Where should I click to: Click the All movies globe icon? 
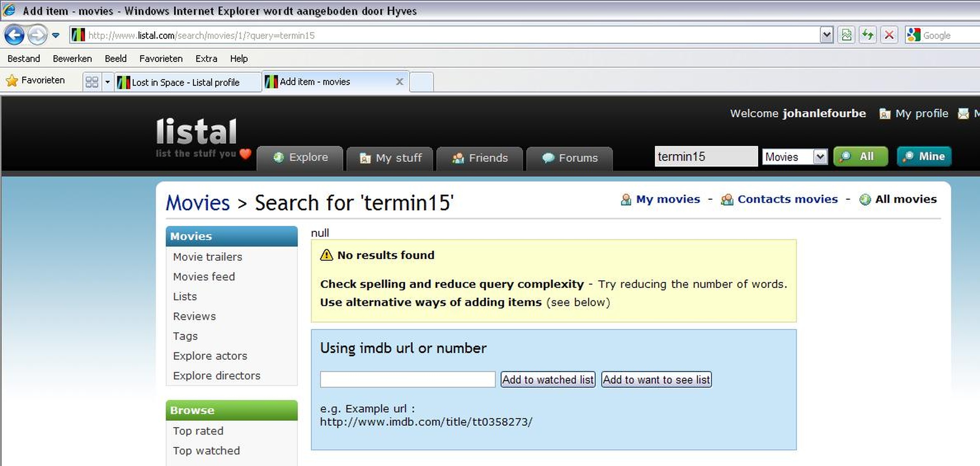865,200
